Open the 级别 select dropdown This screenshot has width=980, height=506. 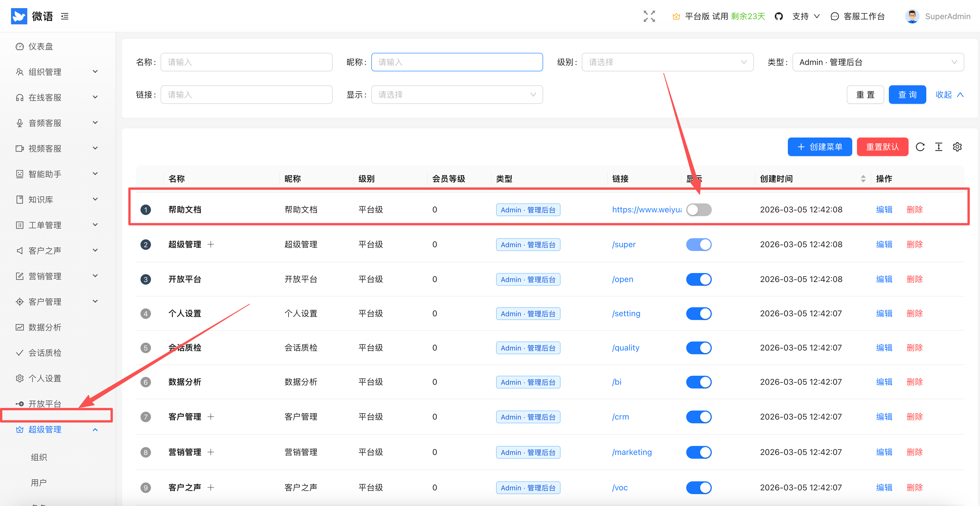click(667, 62)
